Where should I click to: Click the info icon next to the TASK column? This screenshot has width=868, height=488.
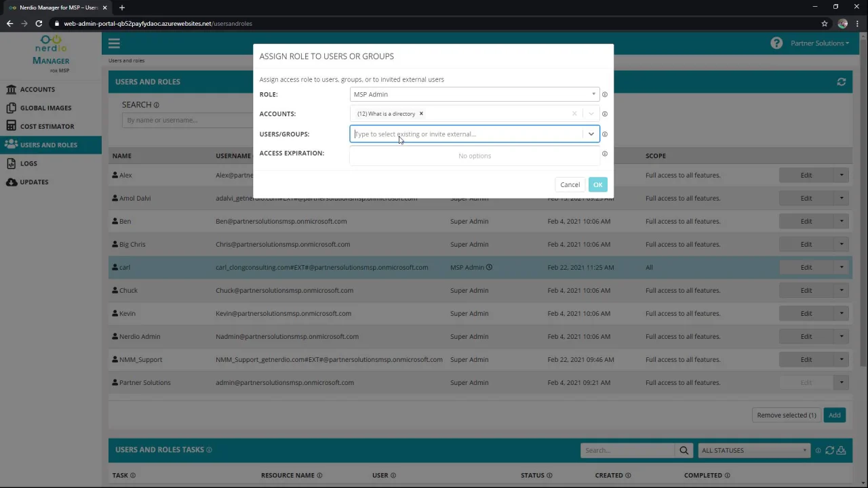tap(133, 476)
